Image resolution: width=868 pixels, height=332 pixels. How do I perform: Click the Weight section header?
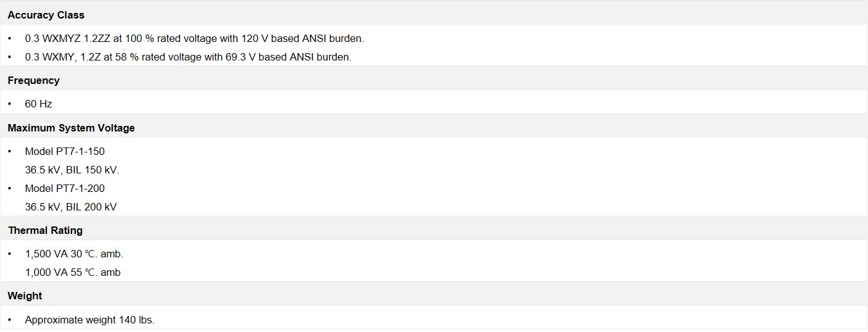pos(25,296)
